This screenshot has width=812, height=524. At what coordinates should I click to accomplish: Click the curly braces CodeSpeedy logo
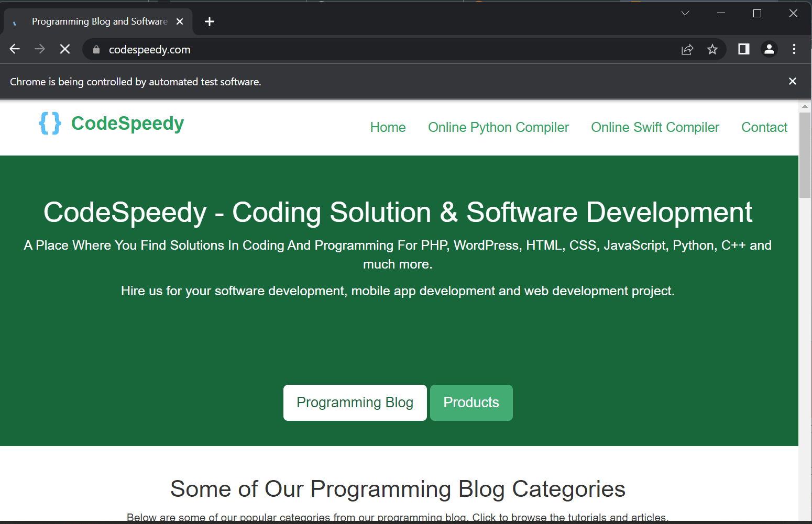point(50,124)
